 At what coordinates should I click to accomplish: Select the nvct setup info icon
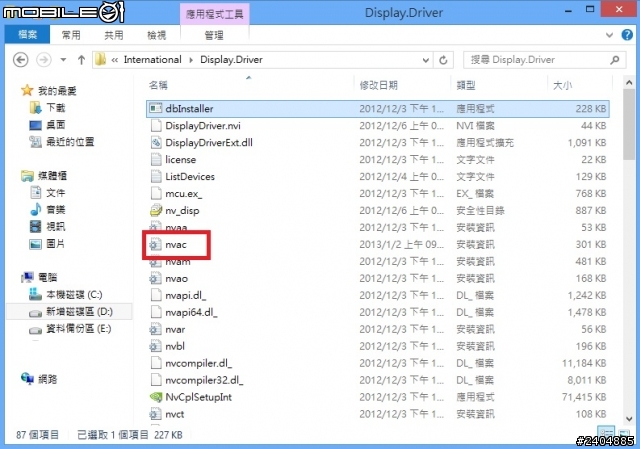pyautogui.click(x=156, y=414)
